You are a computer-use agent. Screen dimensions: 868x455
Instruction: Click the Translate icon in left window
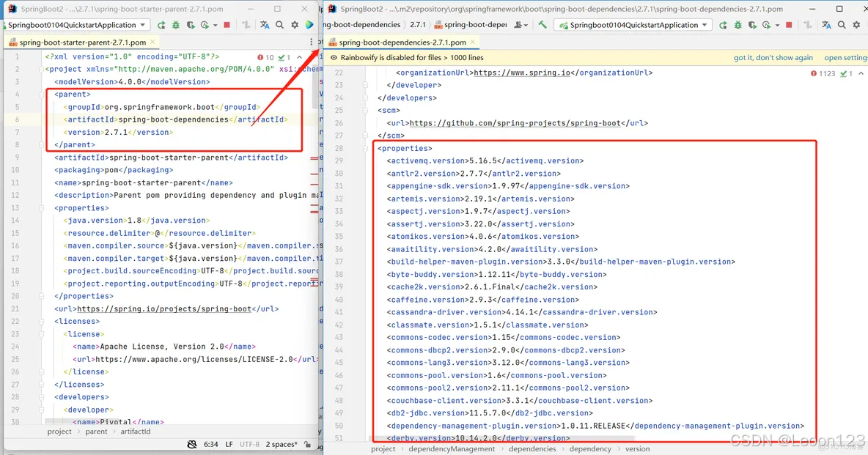(265, 25)
